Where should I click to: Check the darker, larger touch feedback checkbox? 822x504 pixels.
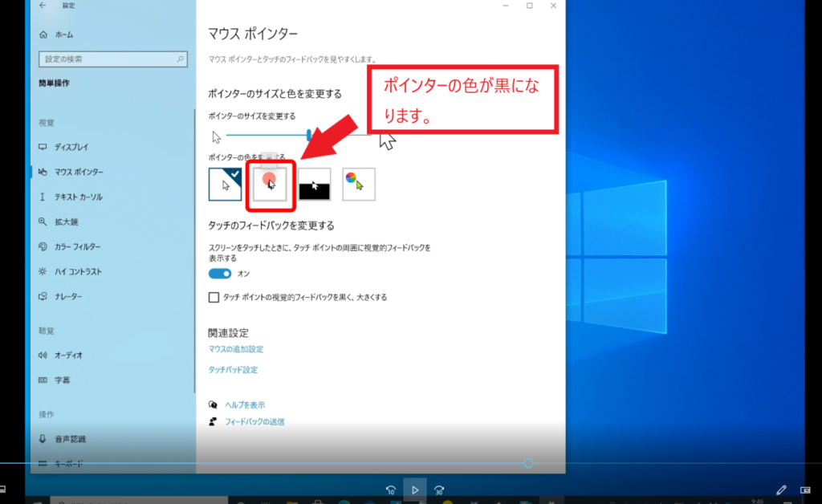click(x=214, y=297)
